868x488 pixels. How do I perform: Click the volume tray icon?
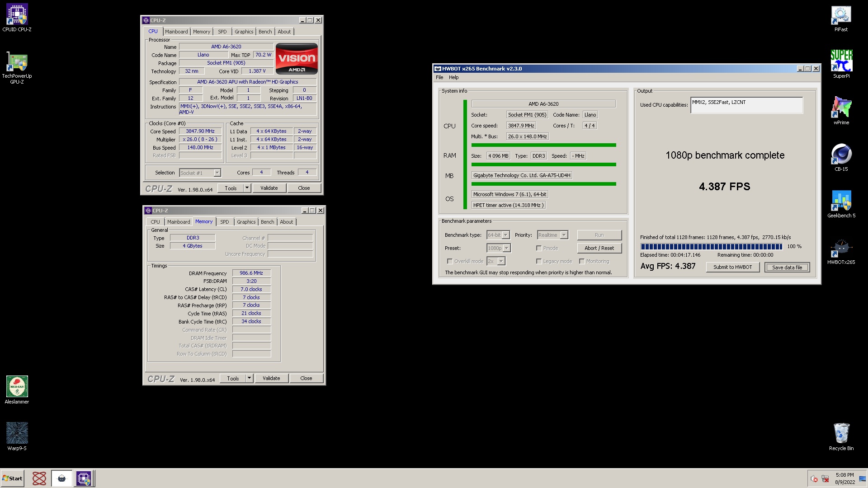pyautogui.click(x=814, y=479)
